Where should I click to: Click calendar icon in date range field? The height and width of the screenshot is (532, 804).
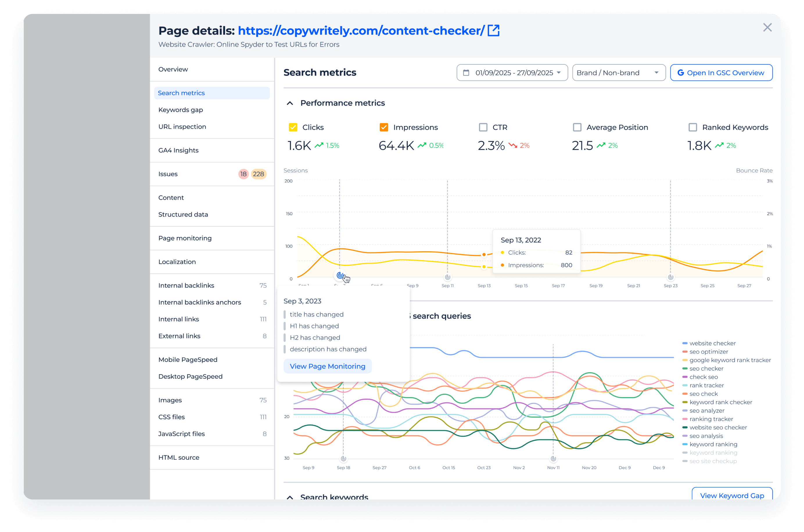coord(466,73)
